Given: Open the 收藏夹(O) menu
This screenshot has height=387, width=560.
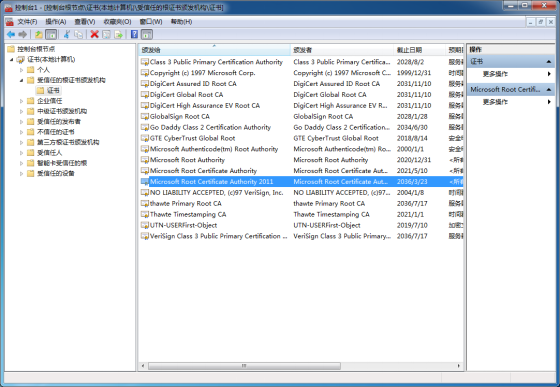Looking at the screenshot, I should tap(117, 22).
